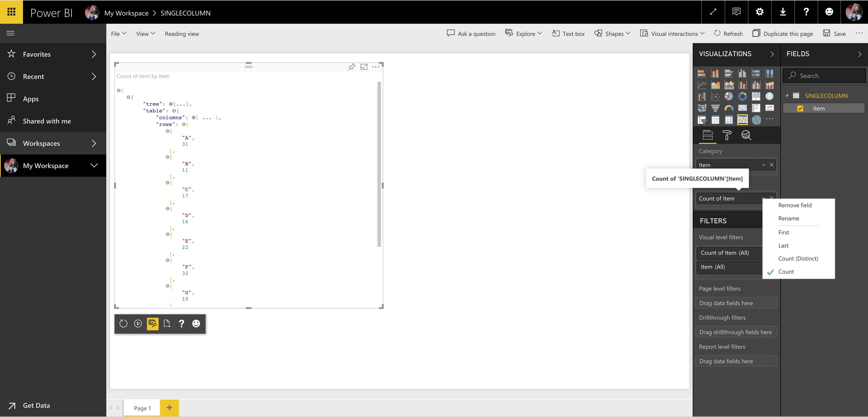Choose the scatter chart visualization
The width and height of the screenshot is (868, 417).
pos(715,96)
